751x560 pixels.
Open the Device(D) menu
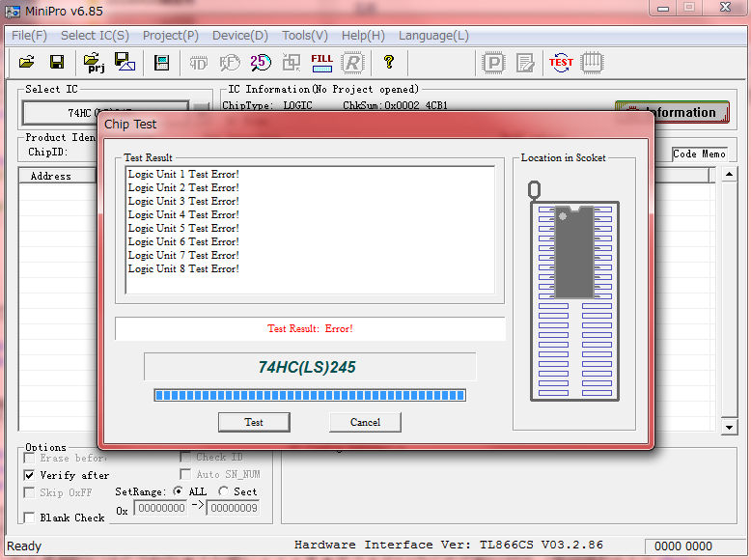240,36
